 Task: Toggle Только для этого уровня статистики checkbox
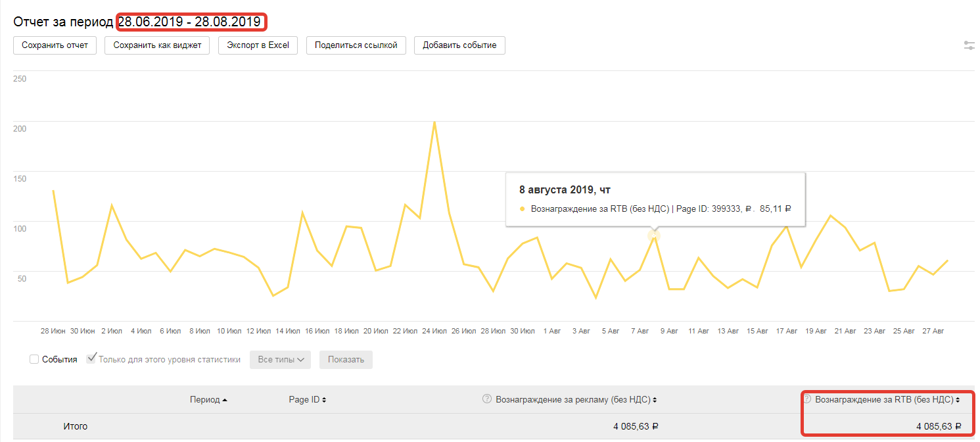[91, 359]
